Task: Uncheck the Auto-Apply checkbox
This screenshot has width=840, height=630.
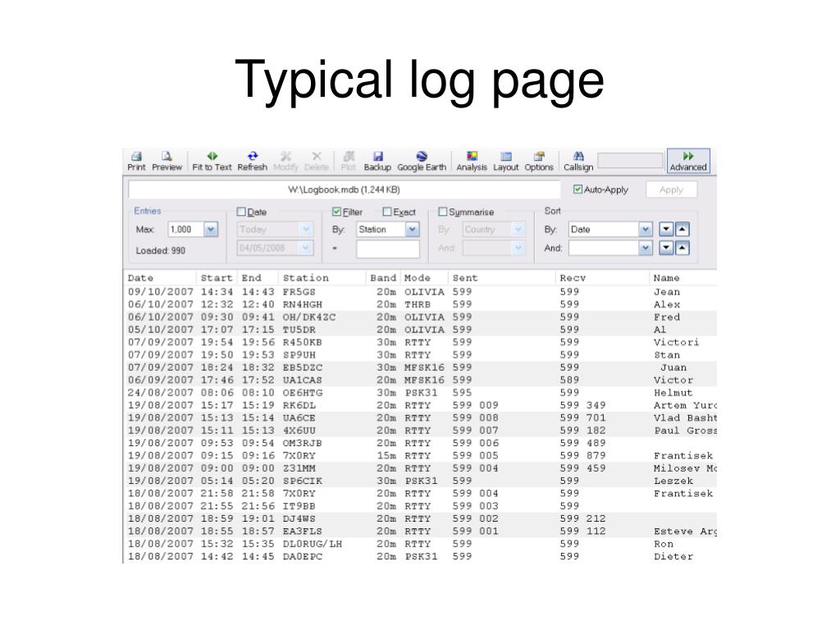Action: tap(577, 189)
